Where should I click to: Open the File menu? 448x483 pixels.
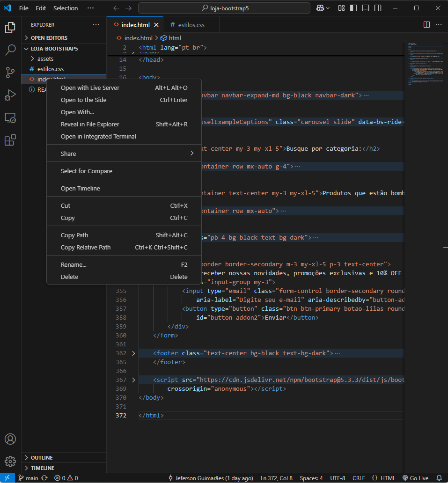coord(24,8)
